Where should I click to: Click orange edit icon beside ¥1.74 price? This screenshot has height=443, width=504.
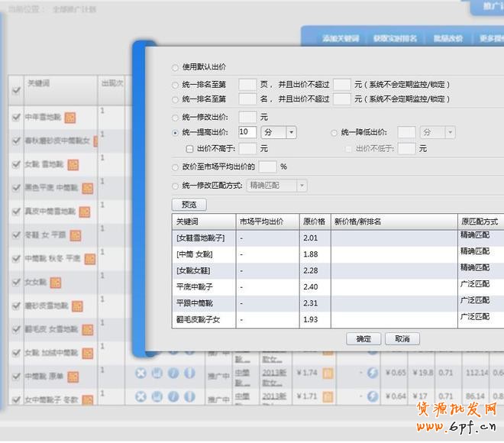328,373
